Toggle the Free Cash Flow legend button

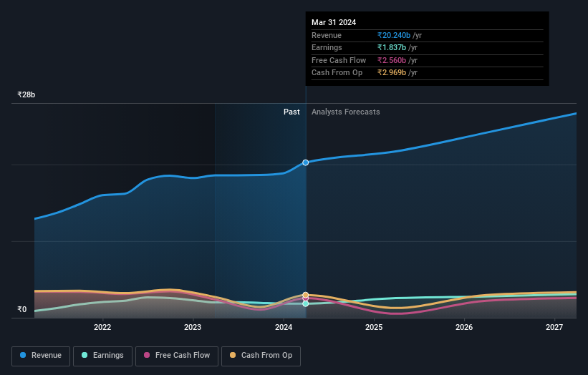177,356
